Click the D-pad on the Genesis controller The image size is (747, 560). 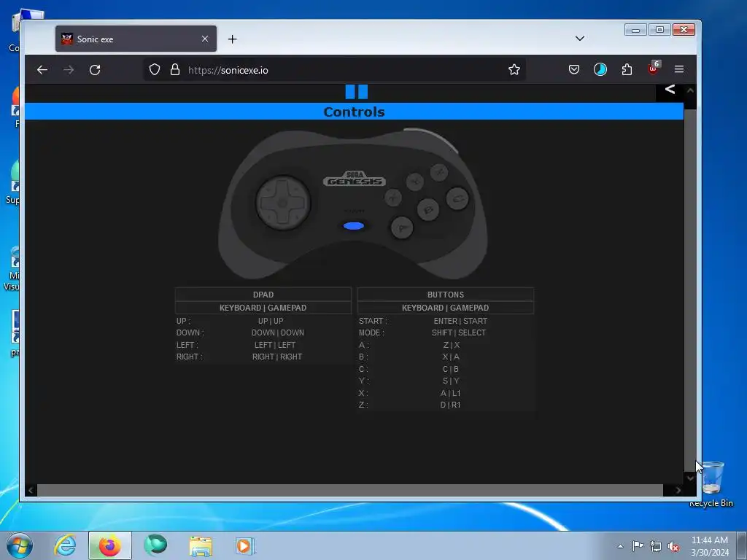pyautogui.click(x=283, y=203)
